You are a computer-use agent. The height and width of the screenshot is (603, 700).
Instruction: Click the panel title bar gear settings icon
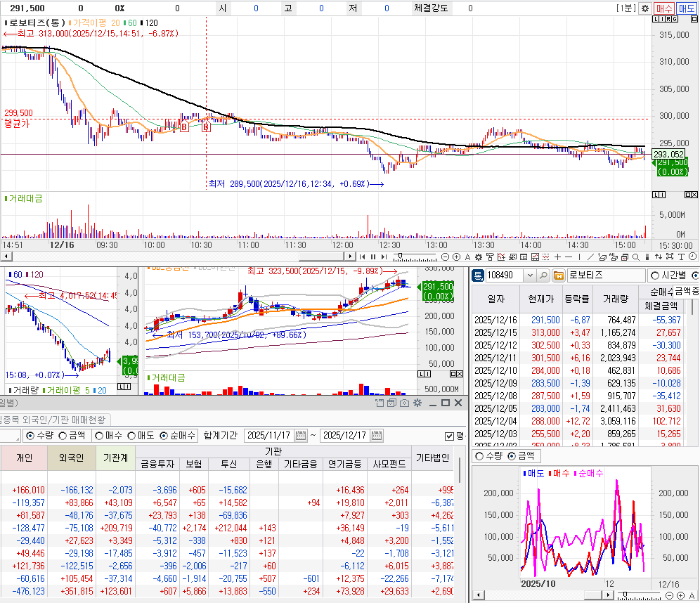[417, 403]
